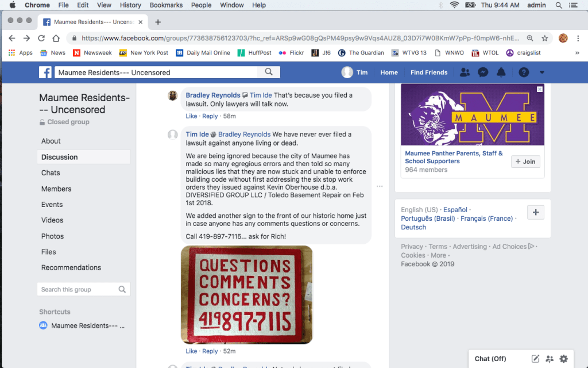Bookmark this page with the star icon
Image resolution: width=588 pixels, height=368 pixels.
(545, 39)
